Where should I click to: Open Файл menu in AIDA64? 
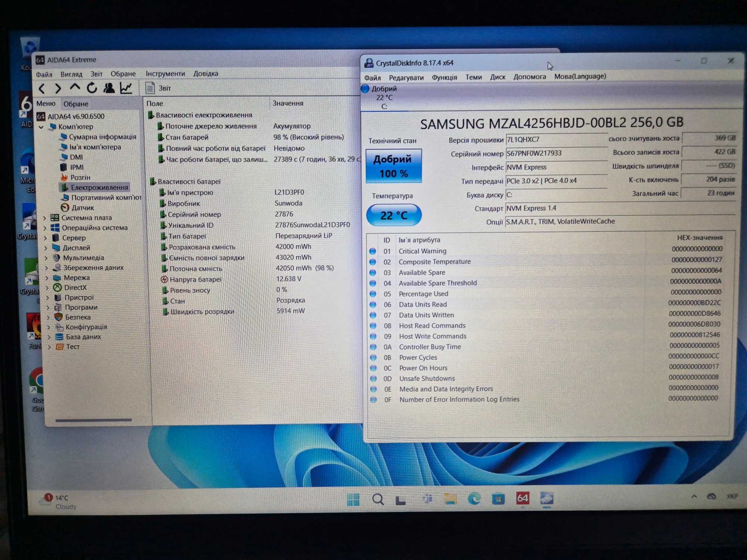point(44,74)
